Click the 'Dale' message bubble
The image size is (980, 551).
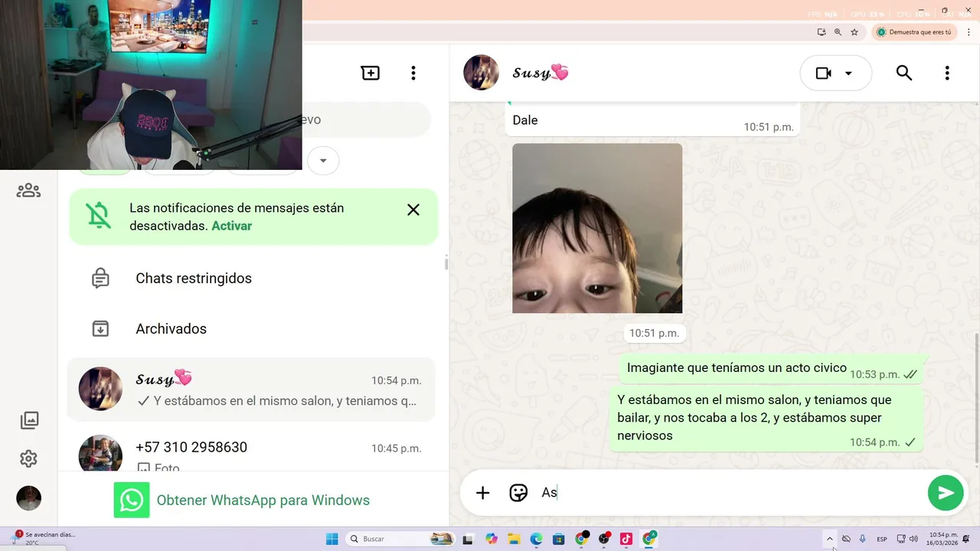pos(652,120)
